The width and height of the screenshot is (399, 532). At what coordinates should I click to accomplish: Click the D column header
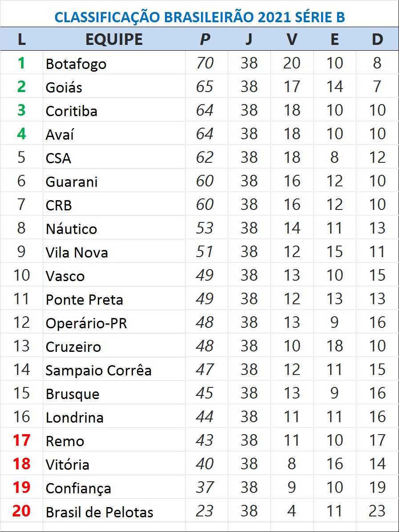tap(377, 40)
